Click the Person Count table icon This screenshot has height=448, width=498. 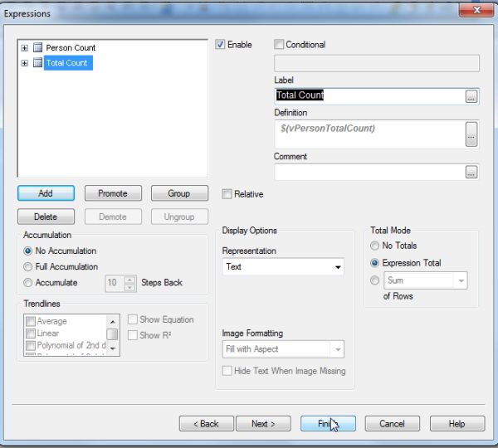[x=38, y=47]
